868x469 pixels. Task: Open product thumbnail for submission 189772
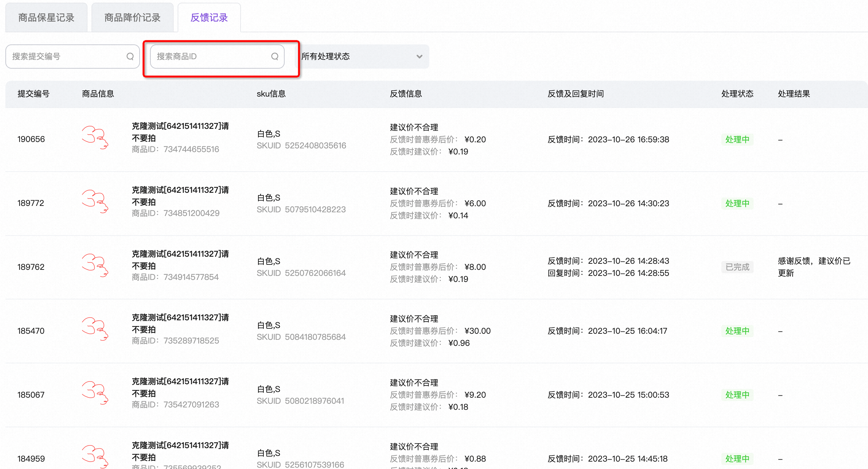95,202
